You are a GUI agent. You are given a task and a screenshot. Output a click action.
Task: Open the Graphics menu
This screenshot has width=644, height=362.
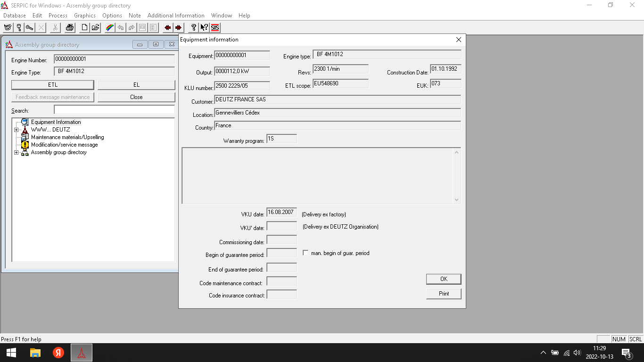[85, 16]
